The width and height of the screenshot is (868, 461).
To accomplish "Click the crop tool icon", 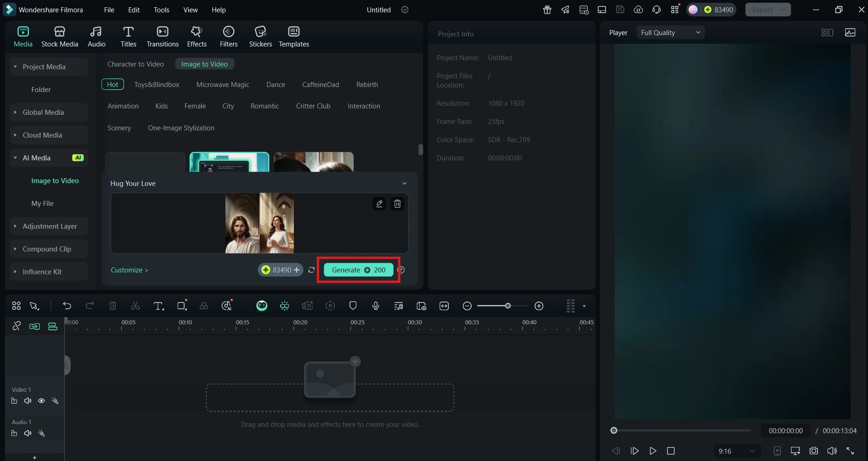I will pos(182,306).
